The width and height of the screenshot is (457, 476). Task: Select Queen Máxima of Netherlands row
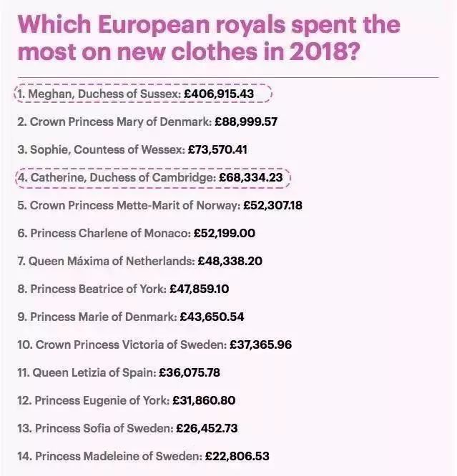[139, 261]
